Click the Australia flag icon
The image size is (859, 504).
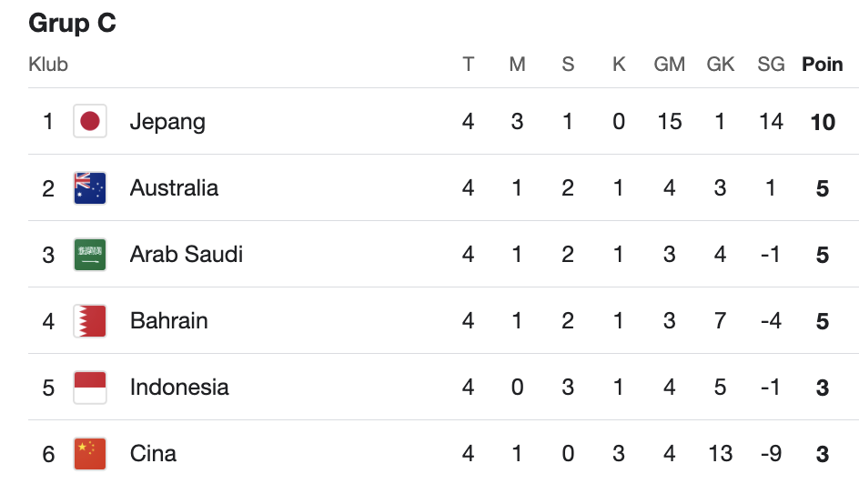point(90,188)
